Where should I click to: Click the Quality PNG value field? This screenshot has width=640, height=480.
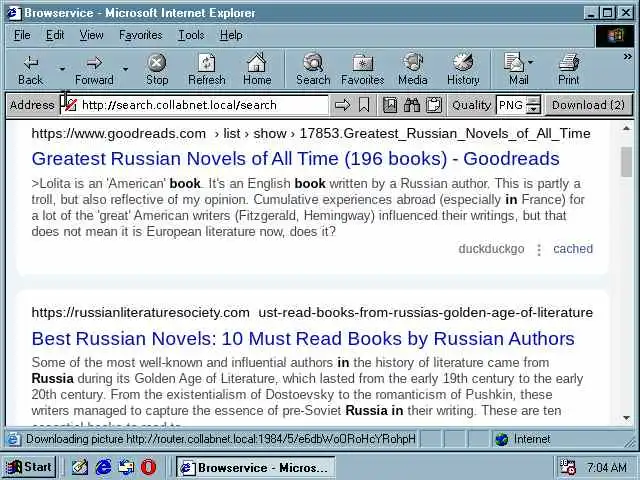[x=511, y=105]
